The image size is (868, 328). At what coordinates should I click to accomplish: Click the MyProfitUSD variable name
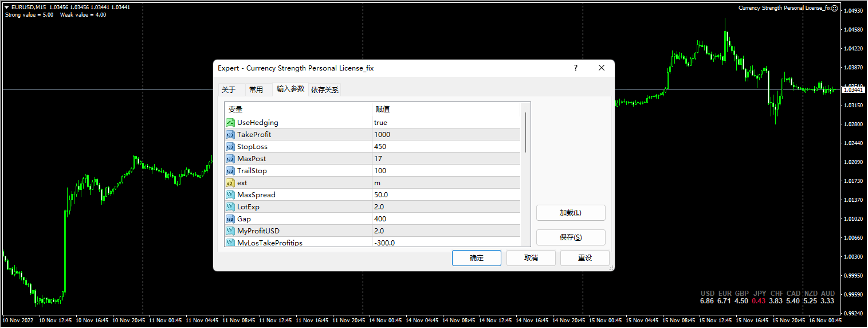tap(258, 231)
